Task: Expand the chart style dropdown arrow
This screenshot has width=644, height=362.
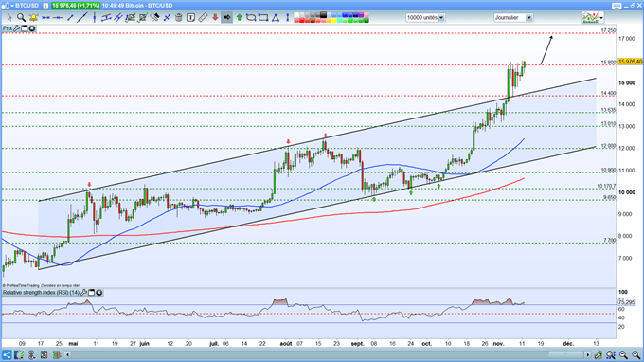Action: [601, 18]
